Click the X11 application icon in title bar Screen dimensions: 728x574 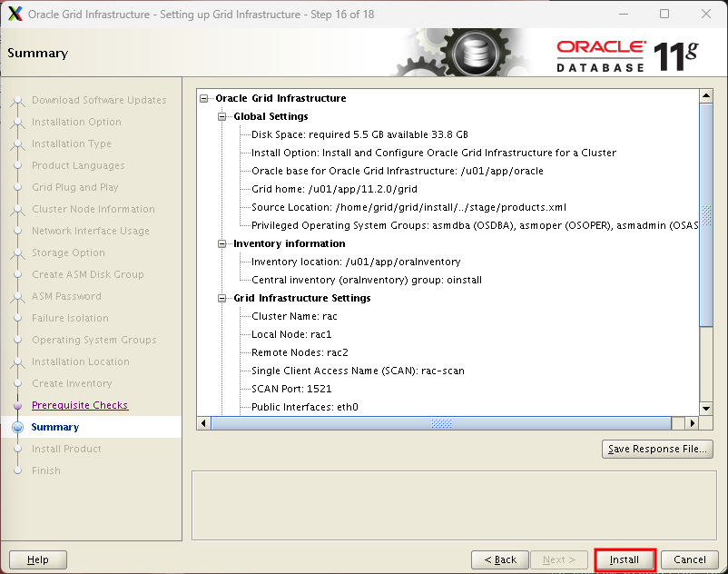15,14
